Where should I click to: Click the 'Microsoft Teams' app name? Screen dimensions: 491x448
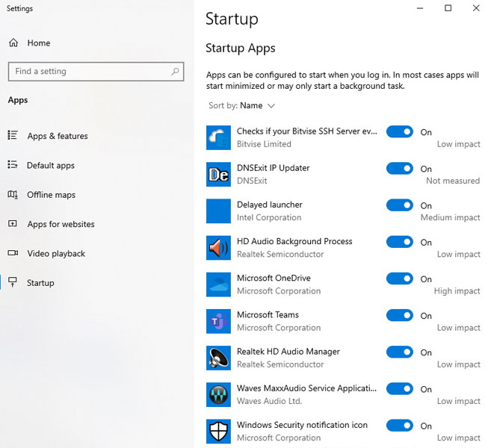(x=268, y=315)
